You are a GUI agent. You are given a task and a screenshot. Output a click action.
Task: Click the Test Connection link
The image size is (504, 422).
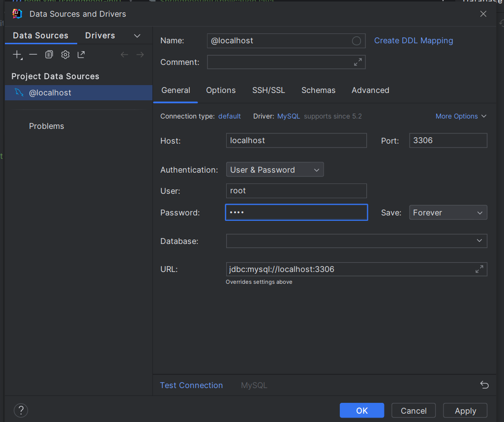pyautogui.click(x=191, y=385)
